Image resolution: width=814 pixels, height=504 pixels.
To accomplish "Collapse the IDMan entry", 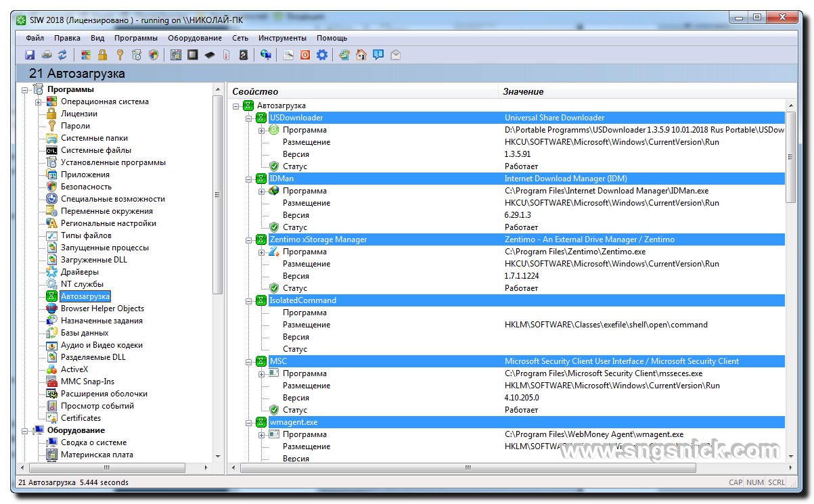I will (x=249, y=179).
